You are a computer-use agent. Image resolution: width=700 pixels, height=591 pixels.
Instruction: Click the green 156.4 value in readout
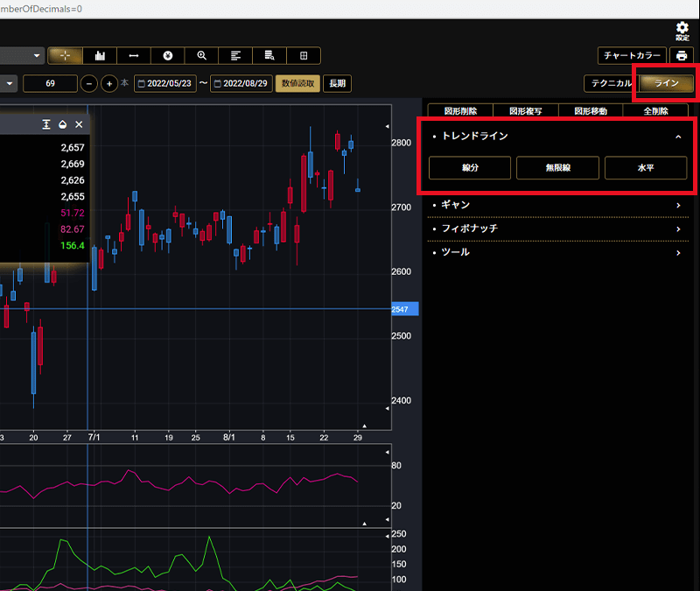click(x=73, y=246)
